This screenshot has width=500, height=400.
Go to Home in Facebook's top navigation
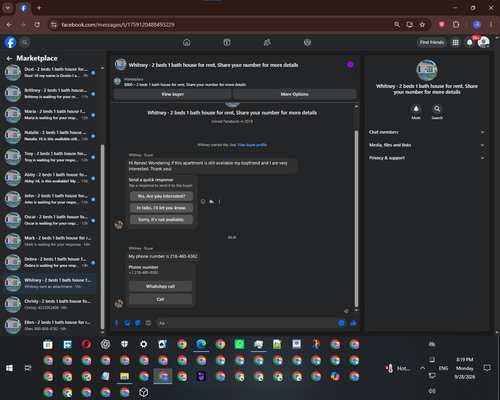[x=187, y=42]
